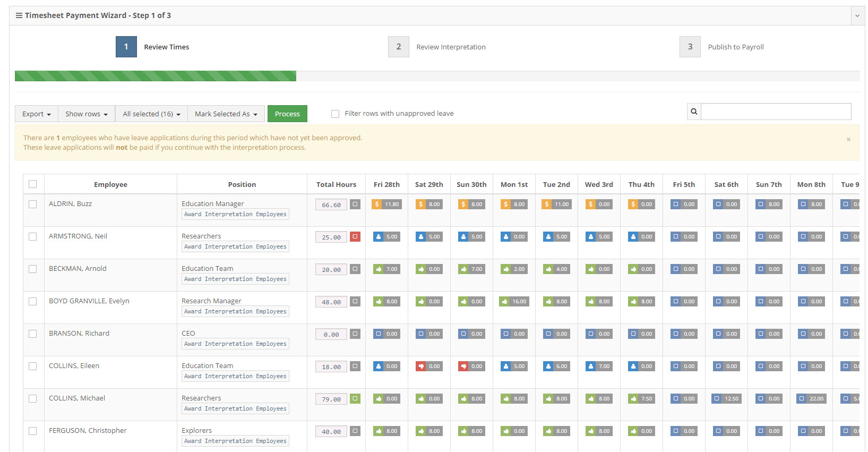Sort by the Total Hours column header
The height and width of the screenshot is (452, 868).
point(336,184)
